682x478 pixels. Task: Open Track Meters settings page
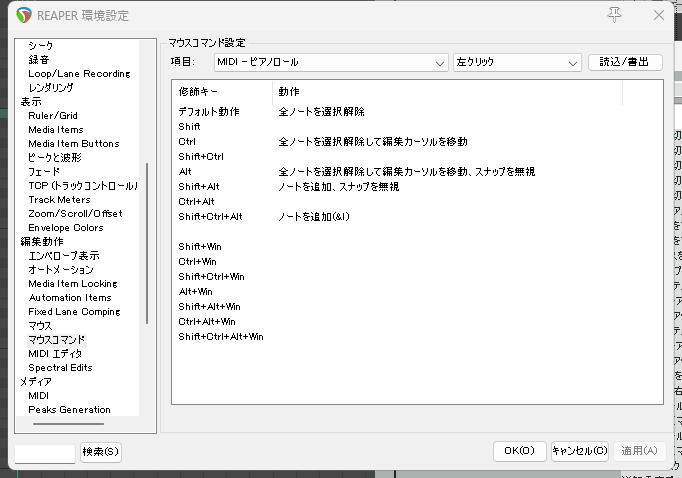click(x=59, y=200)
